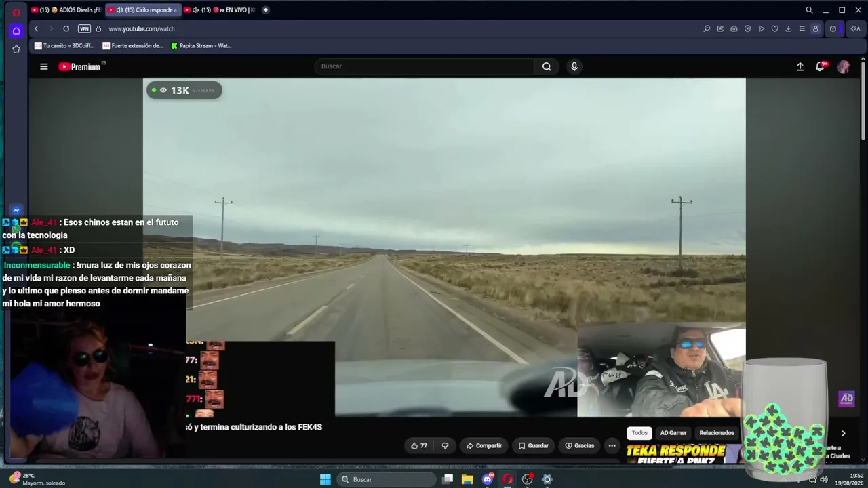Switch to the EN VIVO tab
Screen dimensions: 868x488
point(220,10)
